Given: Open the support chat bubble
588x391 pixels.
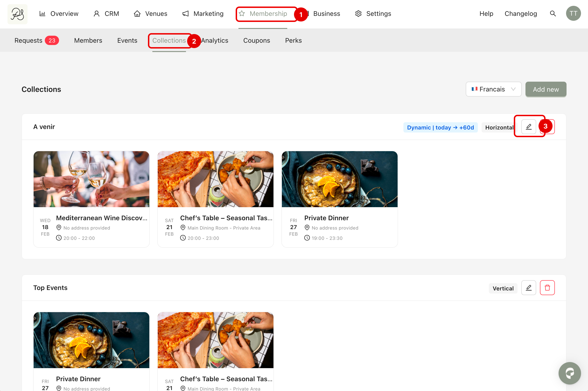Looking at the screenshot, I should (x=570, y=373).
